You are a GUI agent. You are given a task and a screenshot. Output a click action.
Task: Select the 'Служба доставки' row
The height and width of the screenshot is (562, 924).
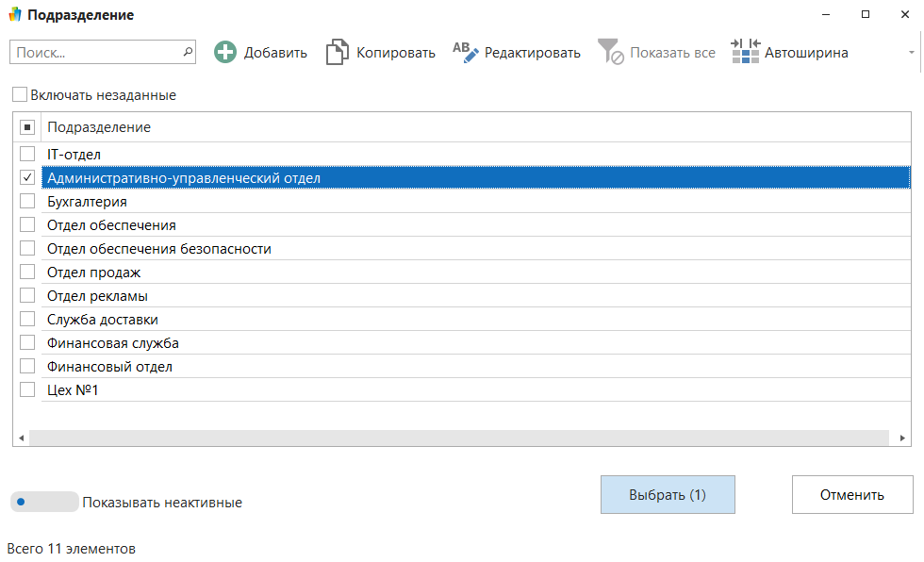coord(103,320)
